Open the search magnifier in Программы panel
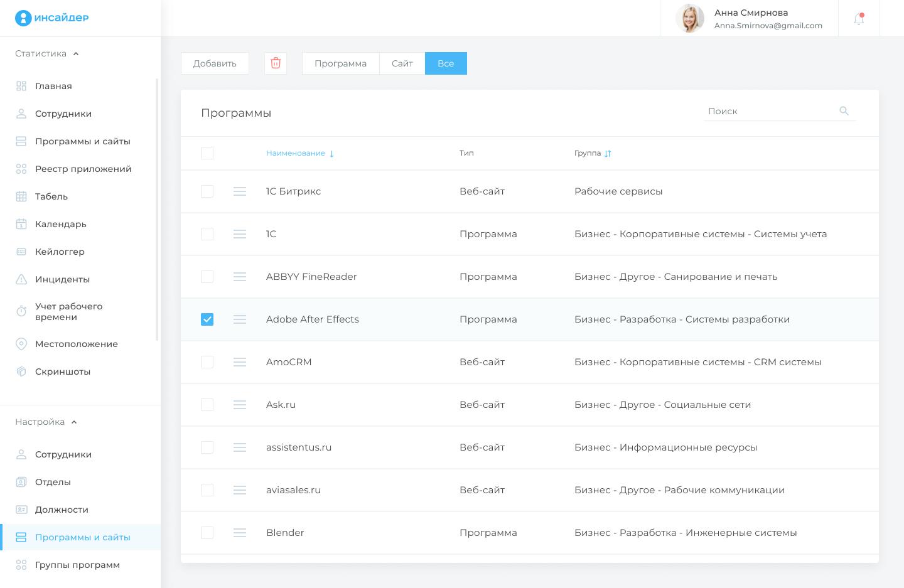Image resolution: width=904 pixels, height=588 pixels. point(844,110)
